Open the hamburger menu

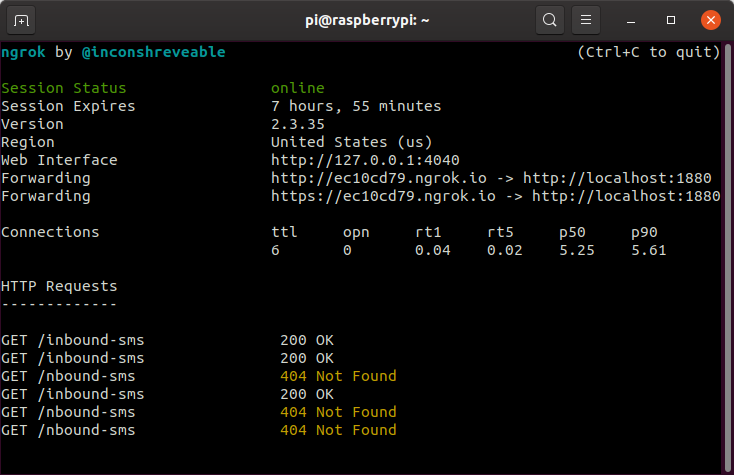pos(586,20)
